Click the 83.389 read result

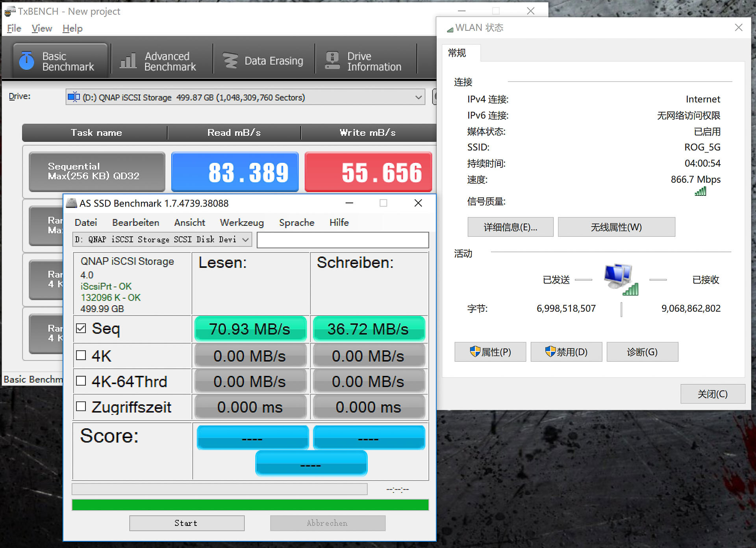pos(235,172)
